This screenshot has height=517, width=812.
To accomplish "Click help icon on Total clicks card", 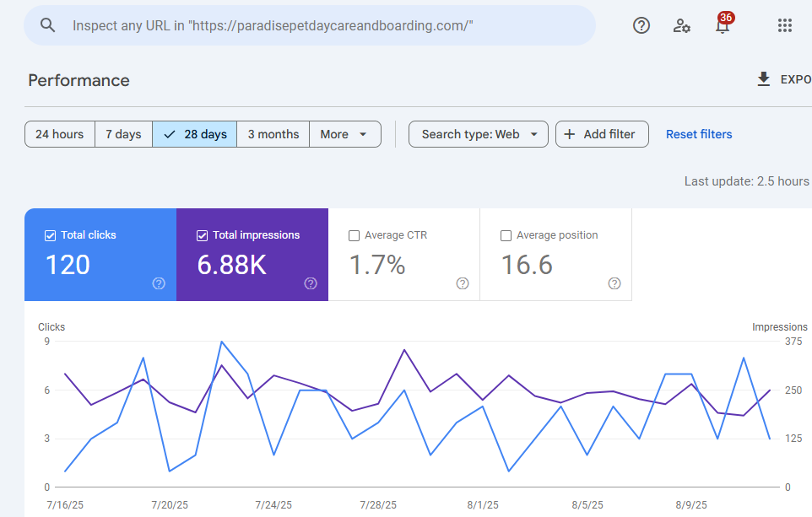I will (x=159, y=283).
